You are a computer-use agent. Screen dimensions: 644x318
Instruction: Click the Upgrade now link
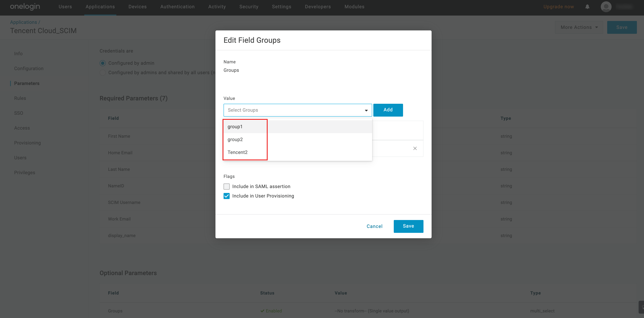tap(559, 7)
